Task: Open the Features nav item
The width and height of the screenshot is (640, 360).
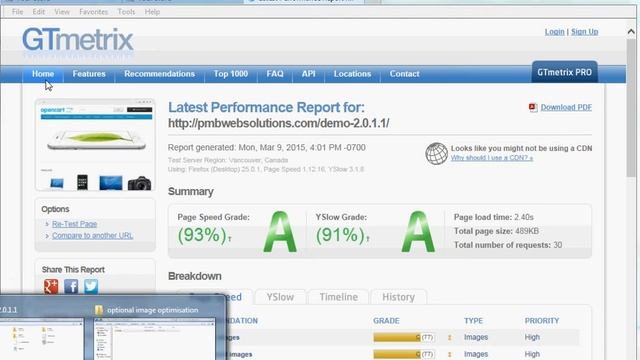Action: (x=89, y=74)
